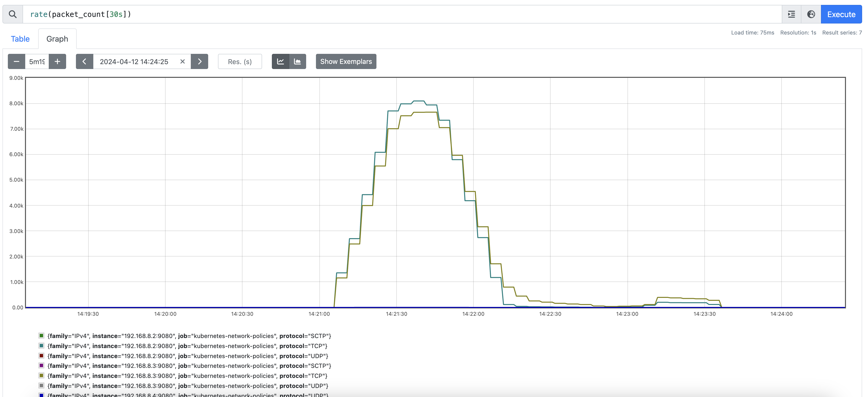868x397 pixels.
Task: Switch to line chart mode
Action: 280,61
